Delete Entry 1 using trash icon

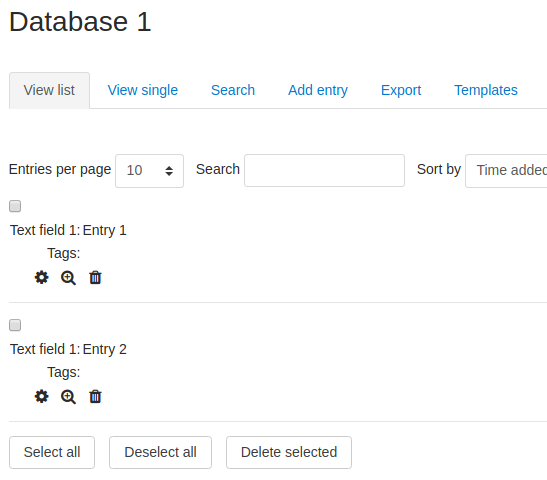(x=95, y=278)
